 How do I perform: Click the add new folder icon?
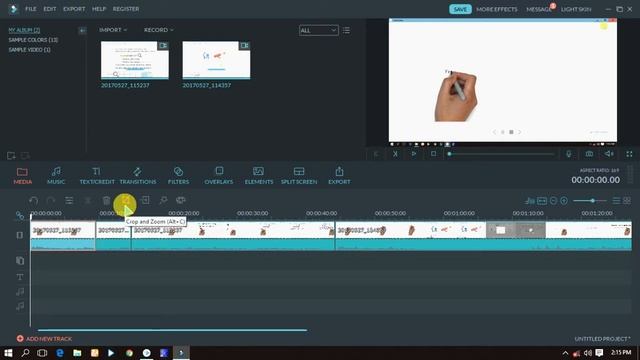[x=11, y=156]
